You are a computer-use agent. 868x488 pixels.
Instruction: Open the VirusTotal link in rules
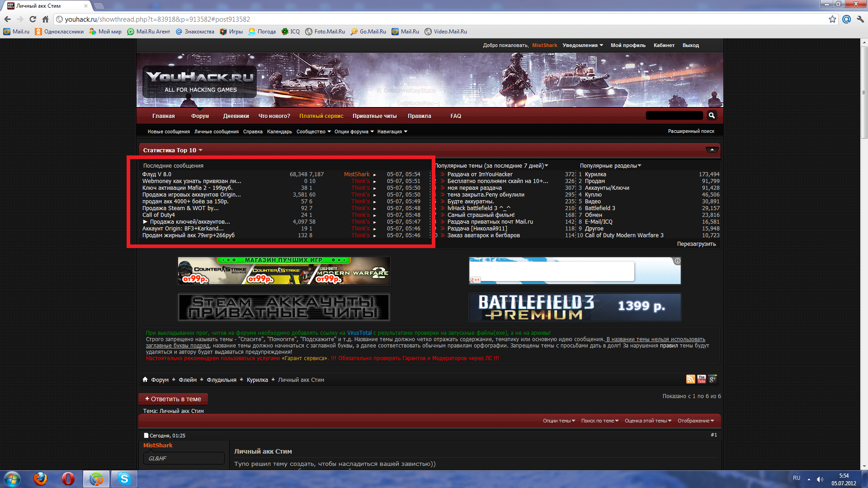(x=359, y=333)
